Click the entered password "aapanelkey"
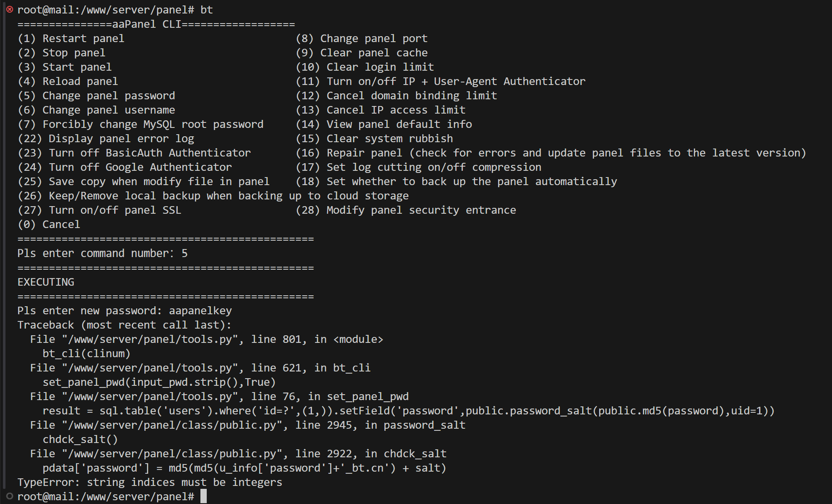 click(x=200, y=311)
